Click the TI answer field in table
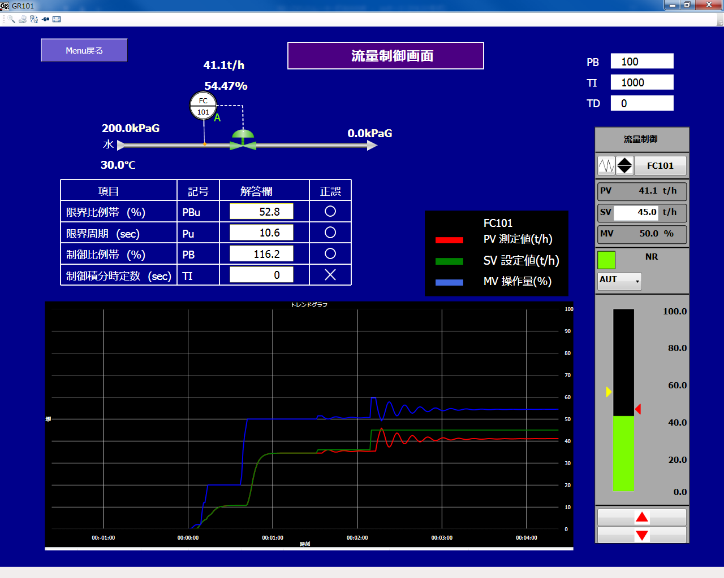 [x=263, y=275]
